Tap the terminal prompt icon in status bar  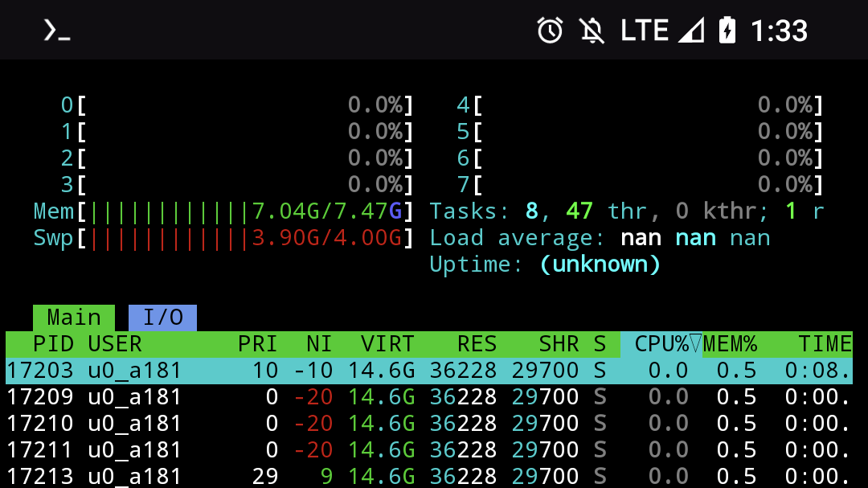[x=56, y=31]
